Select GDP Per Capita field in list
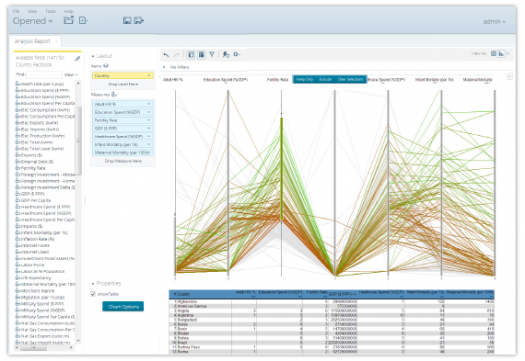Viewport: 525px width, 361px height. pyautogui.click(x=33, y=200)
